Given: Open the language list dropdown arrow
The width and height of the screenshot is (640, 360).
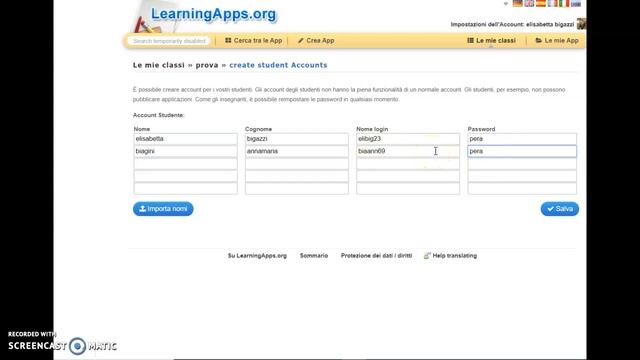Looking at the screenshot, I should pos(506,4).
